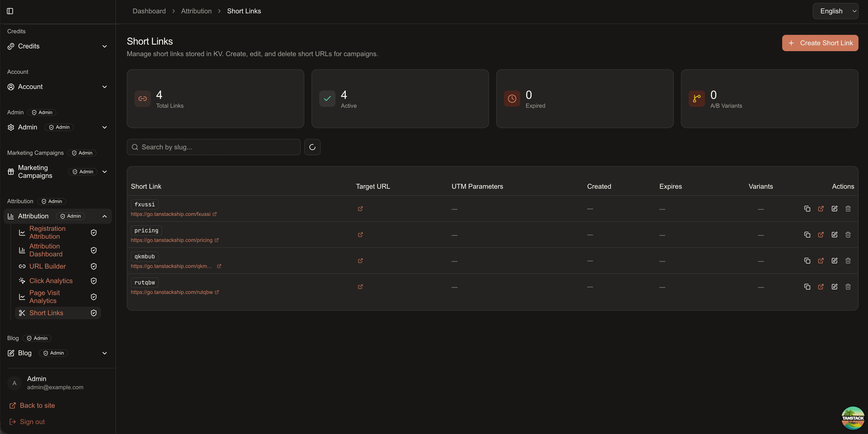Open fxussi link in new tab via Actions
Image resolution: width=868 pixels, height=434 pixels.
click(821, 209)
